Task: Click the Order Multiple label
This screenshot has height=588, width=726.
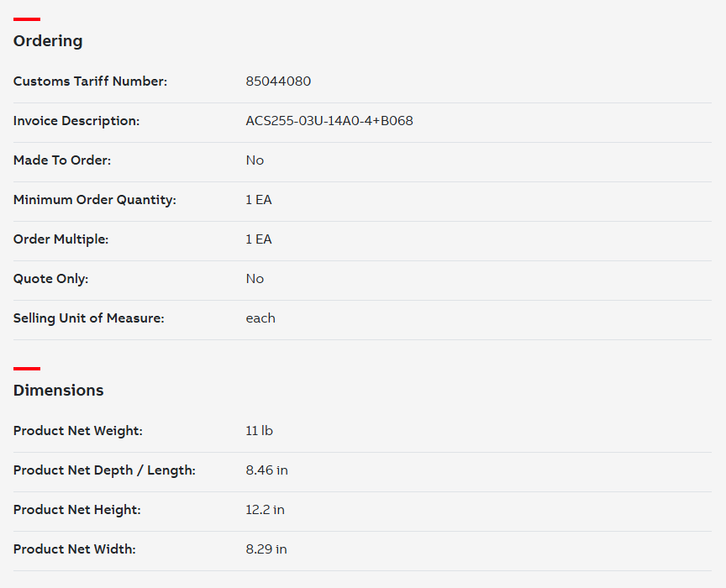Action: [x=61, y=239]
